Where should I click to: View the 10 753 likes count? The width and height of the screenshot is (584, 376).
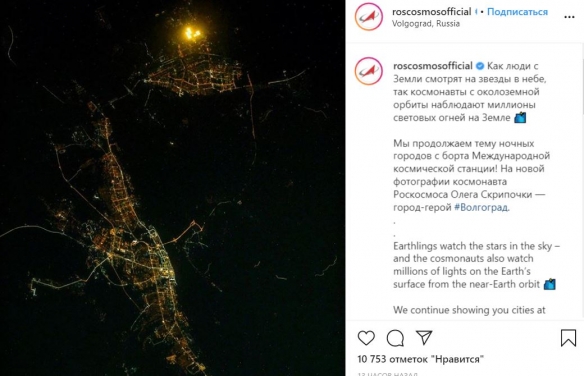[420, 359]
